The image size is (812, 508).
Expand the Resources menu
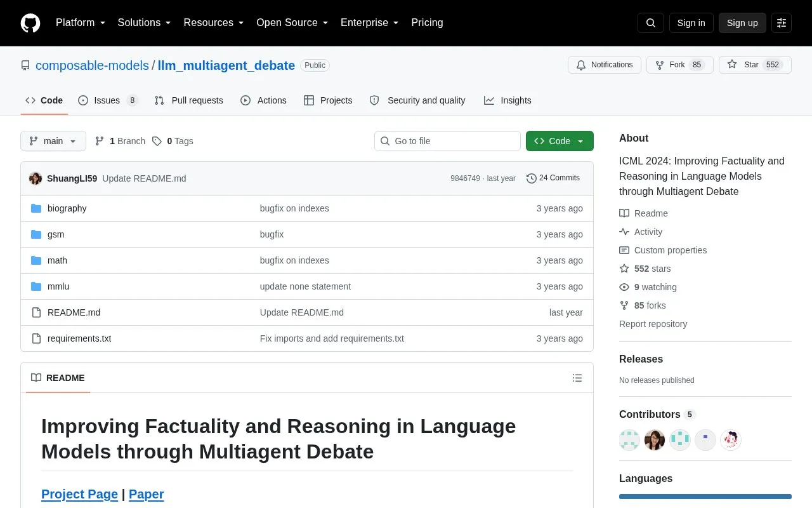pyautogui.click(x=214, y=23)
